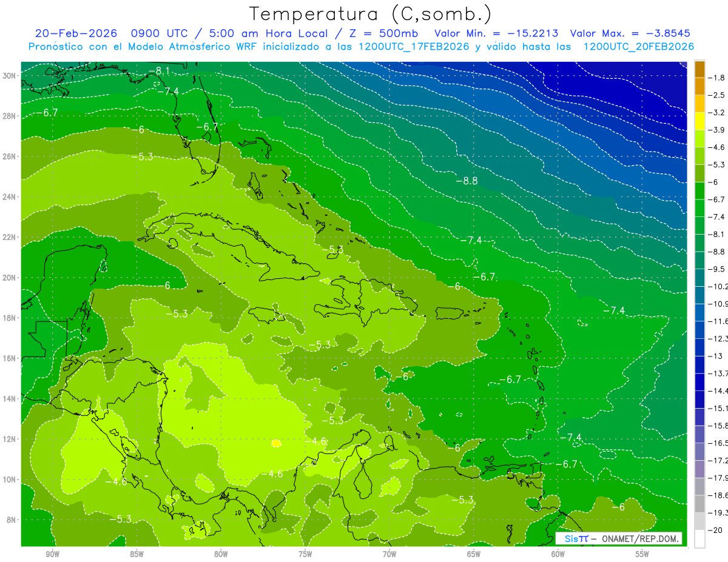Click the "22N" latitude axis label
The height and width of the screenshot is (562, 728).
pos(9,237)
